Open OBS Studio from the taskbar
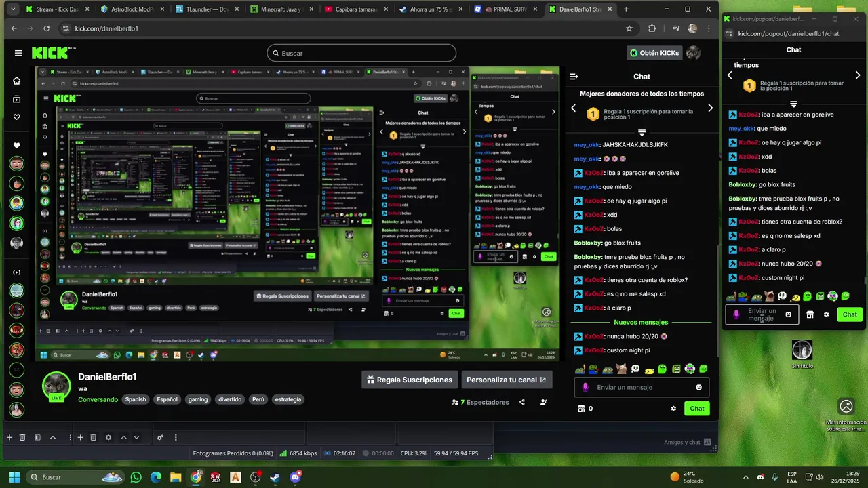Viewport: 868px width, 488px height. click(x=255, y=477)
